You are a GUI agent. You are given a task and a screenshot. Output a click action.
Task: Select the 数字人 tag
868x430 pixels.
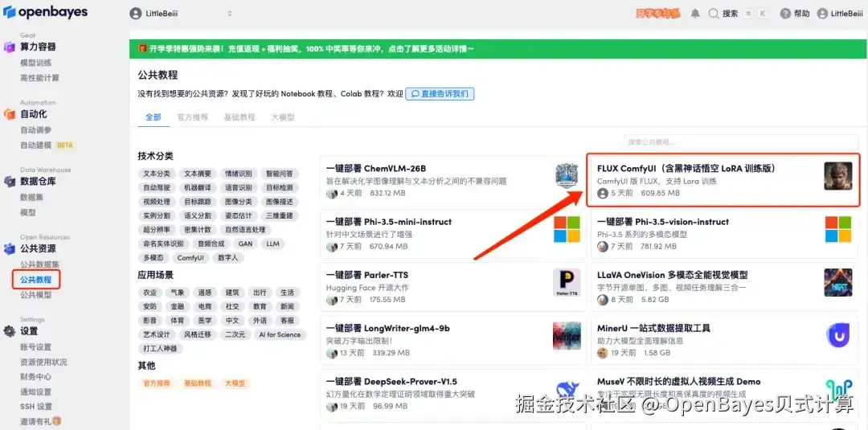coord(228,258)
